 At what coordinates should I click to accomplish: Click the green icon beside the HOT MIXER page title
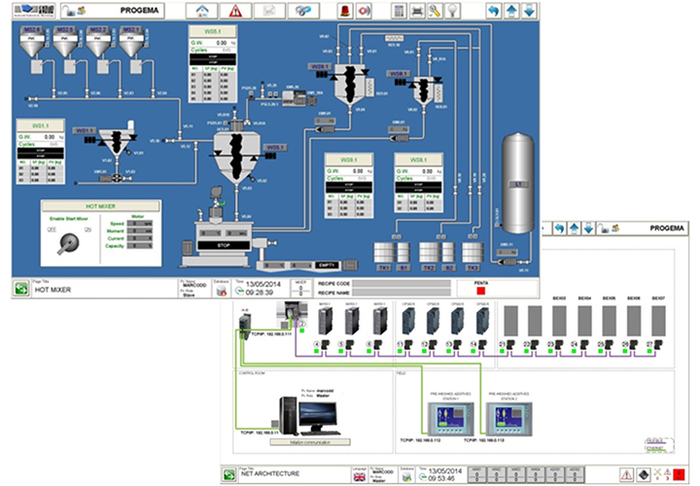click(x=20, y=289)
